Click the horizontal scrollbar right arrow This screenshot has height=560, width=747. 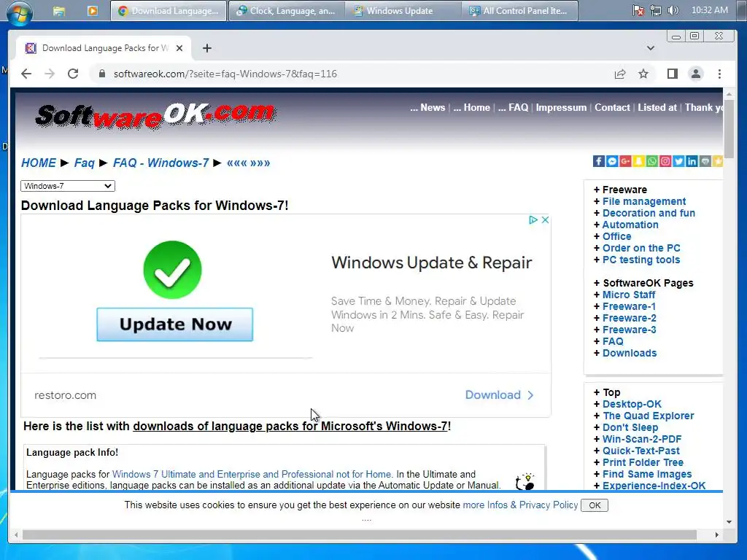click(716, 534)
